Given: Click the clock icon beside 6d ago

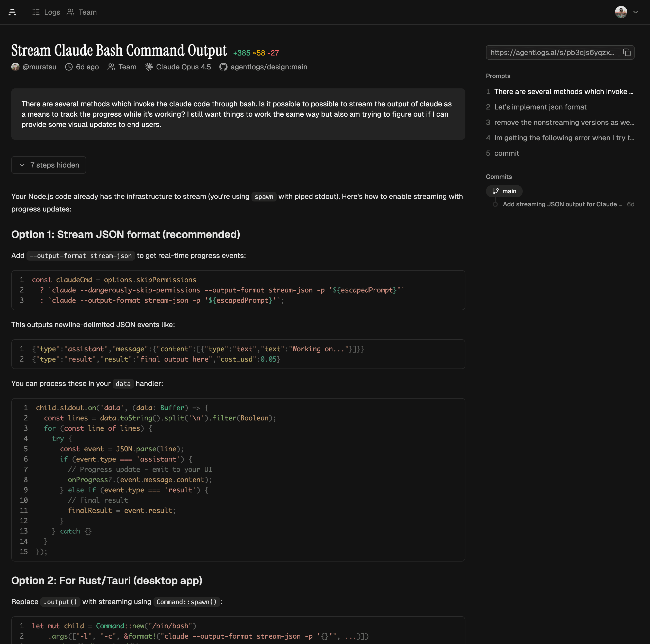Looking at the screenshot, I should tap(69, 67).
